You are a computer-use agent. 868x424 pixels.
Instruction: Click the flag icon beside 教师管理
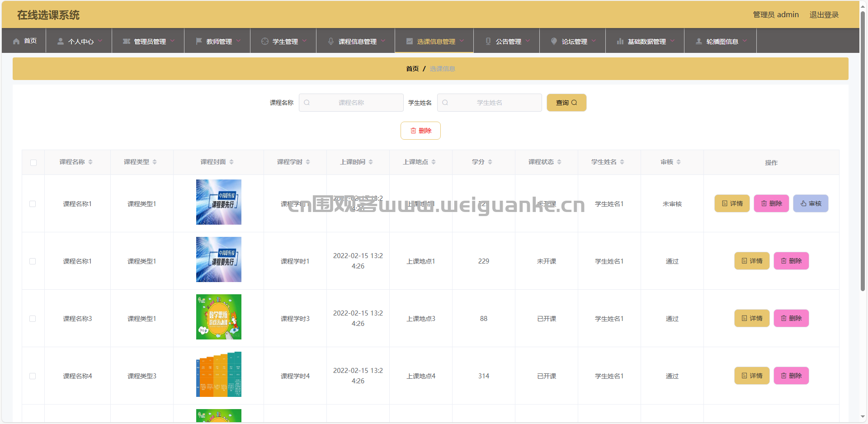tap(198, 41)
